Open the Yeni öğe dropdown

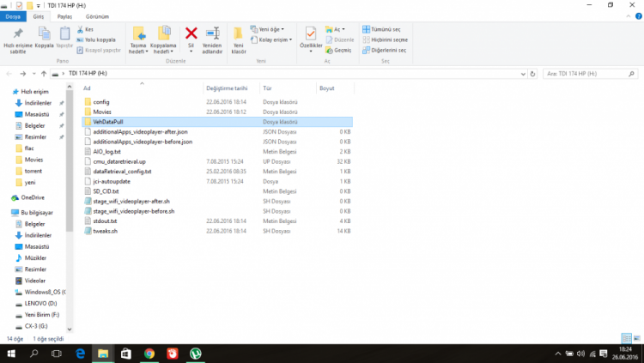point(269,29)
